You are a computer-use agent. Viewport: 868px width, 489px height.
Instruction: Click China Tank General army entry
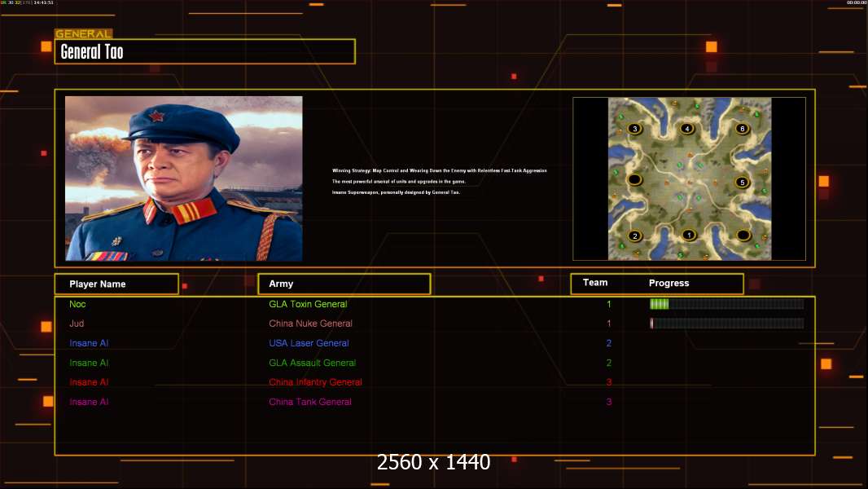(310, 402)
